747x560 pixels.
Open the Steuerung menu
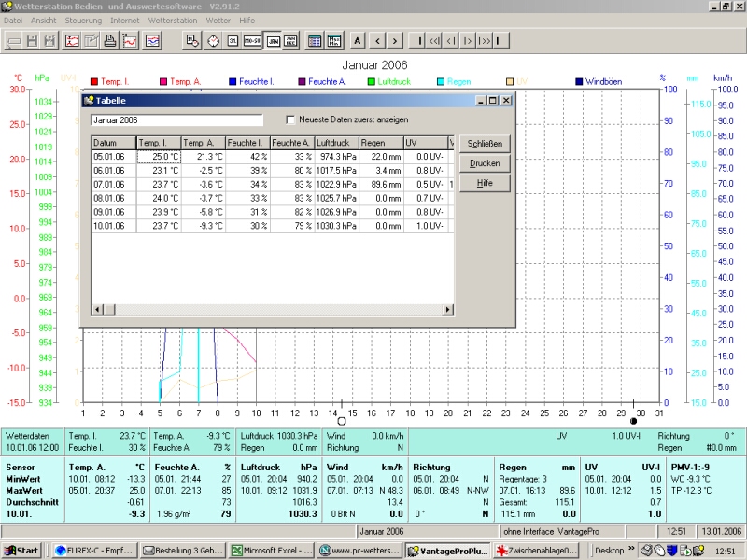pyautogui.click(x=83, y=20)
